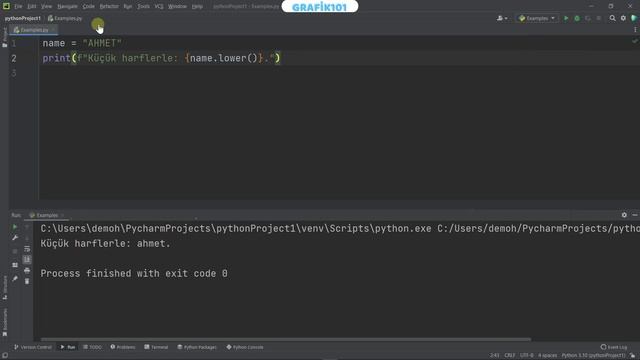Open the Tools menu
The width and height of the screenshot is (640, 360).
[x=143, y=7]
